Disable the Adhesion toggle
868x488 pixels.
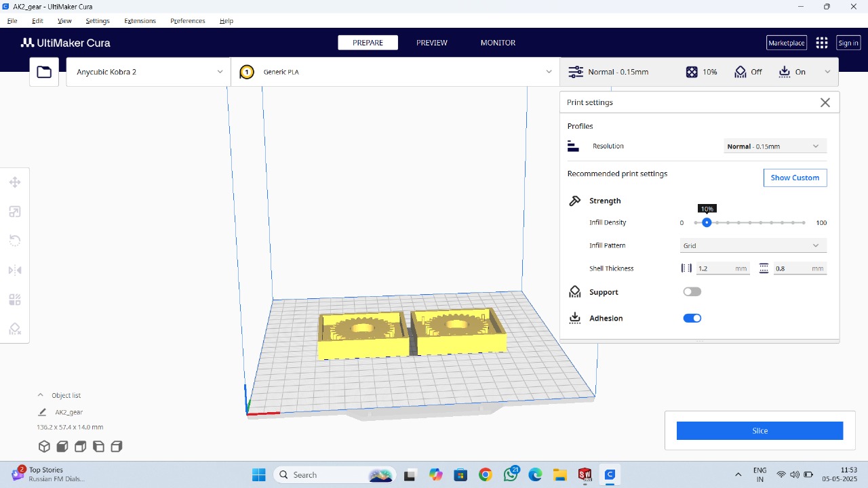[692, 318]
